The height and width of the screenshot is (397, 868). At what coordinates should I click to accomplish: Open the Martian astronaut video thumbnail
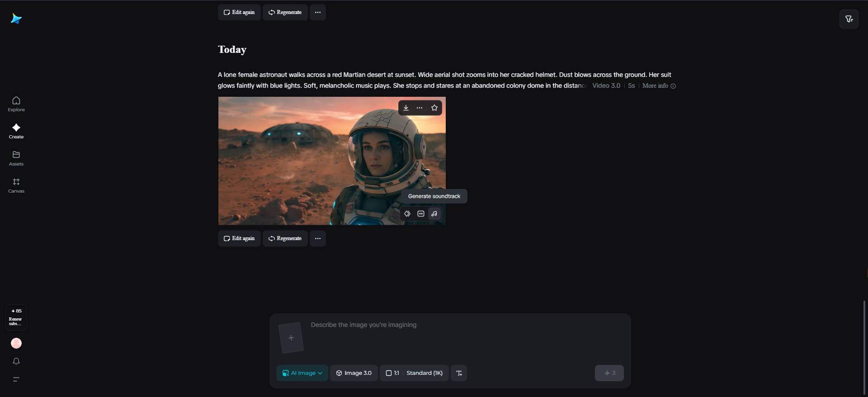coord(332,161)
